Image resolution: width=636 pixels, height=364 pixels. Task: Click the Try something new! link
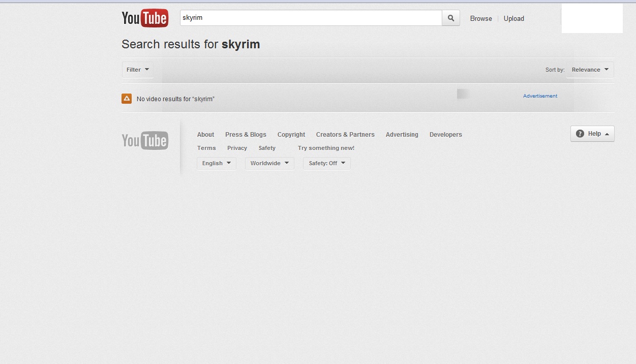pyautogui.click(x=326, y=148)
